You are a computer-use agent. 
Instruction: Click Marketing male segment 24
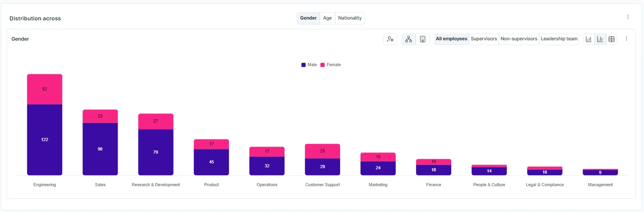(x=378, y=168)
